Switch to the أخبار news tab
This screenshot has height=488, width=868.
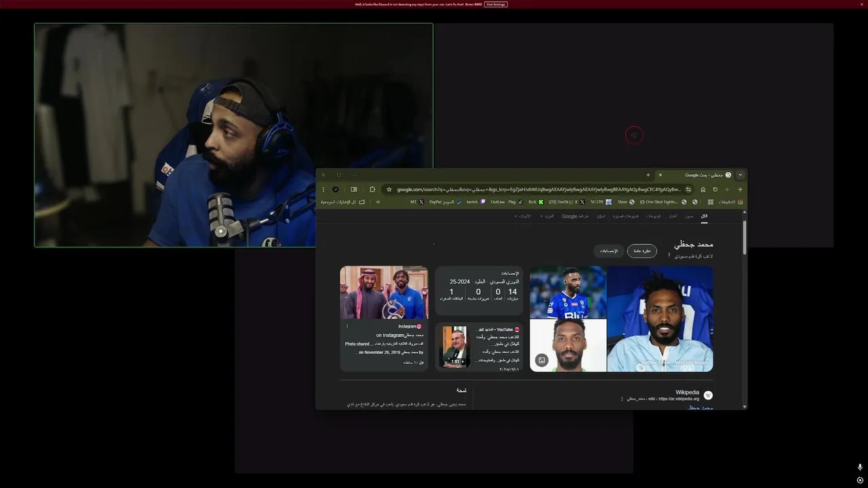coord(673,216)
